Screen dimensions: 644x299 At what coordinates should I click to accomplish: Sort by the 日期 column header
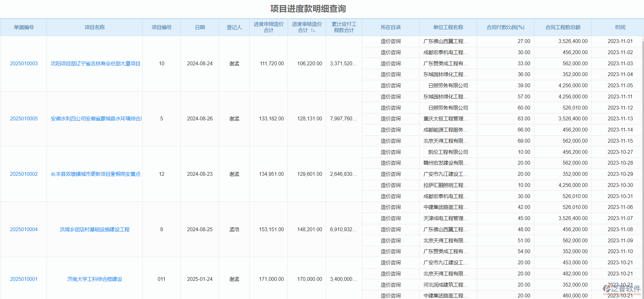[200, 27]
